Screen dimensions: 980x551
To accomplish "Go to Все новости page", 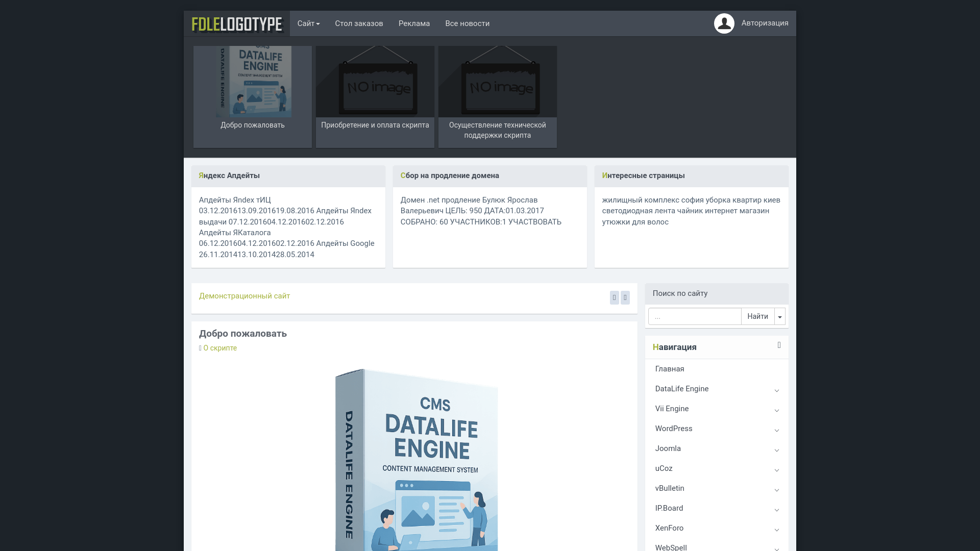I will pyautogui.click(x=467, y=23).
